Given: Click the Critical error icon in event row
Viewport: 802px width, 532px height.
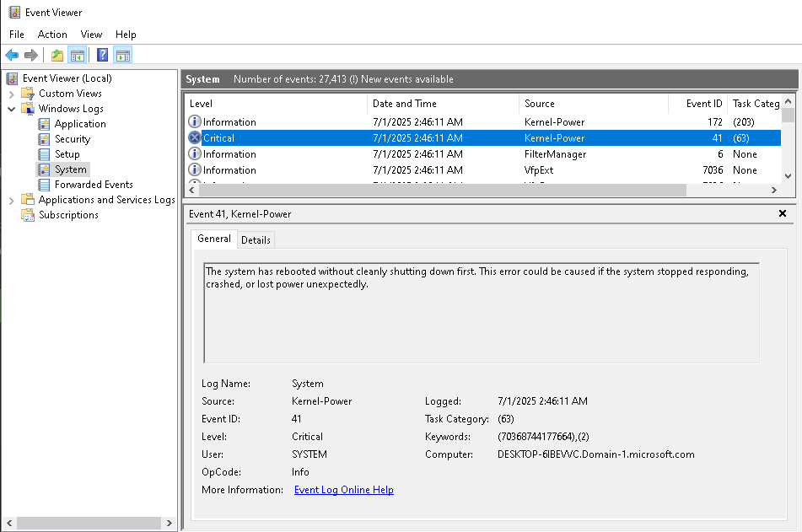Looking at the screenshot, I should (194, 137).
